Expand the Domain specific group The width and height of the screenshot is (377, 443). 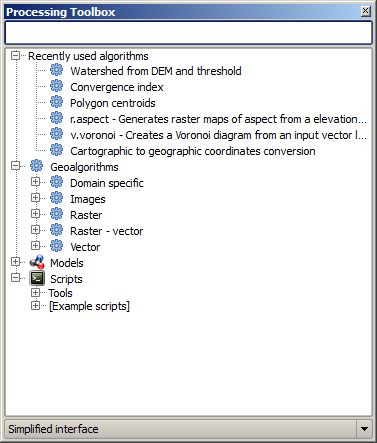point(35,182)
